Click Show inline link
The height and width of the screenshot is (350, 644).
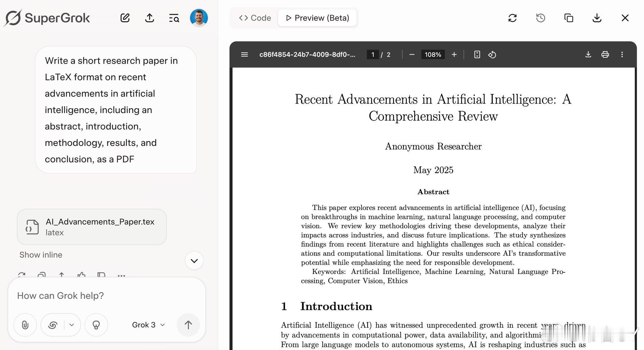click(x=41, y=255)
